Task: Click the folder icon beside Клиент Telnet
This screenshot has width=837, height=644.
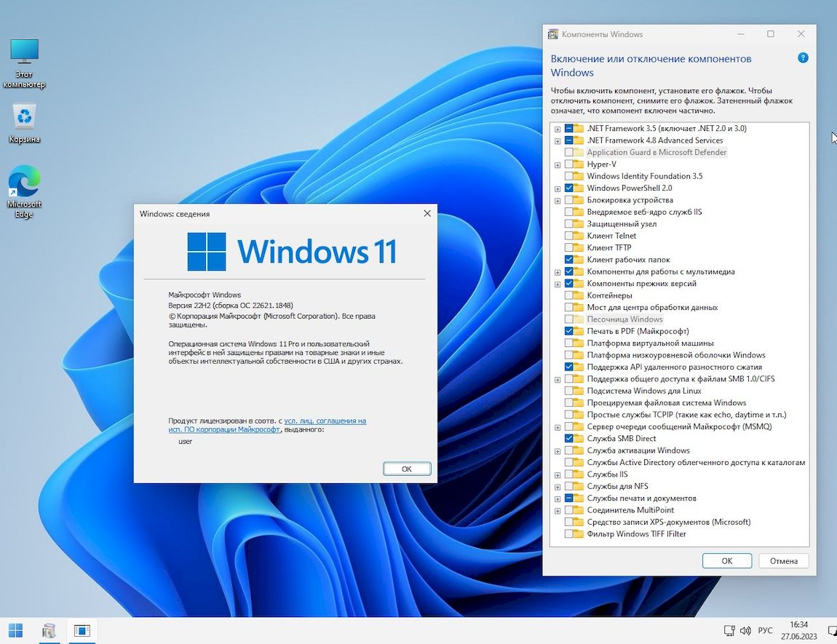Action: (x=579, y=236)
